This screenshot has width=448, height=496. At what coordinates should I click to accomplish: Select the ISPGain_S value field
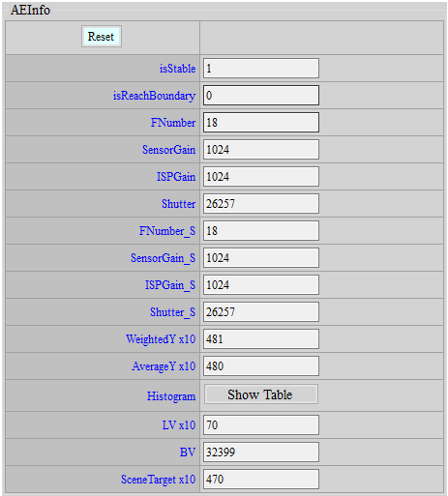coord(261,285)
